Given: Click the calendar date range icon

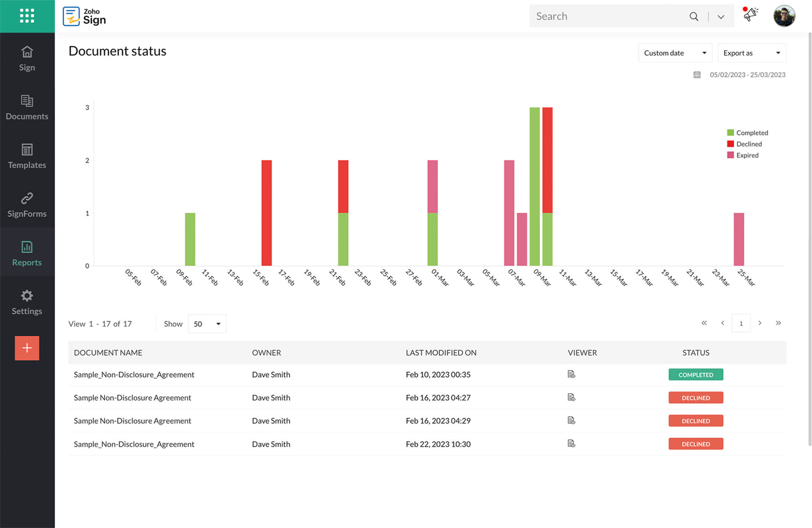Looking at the screenshot, I should tap(697, 75).
